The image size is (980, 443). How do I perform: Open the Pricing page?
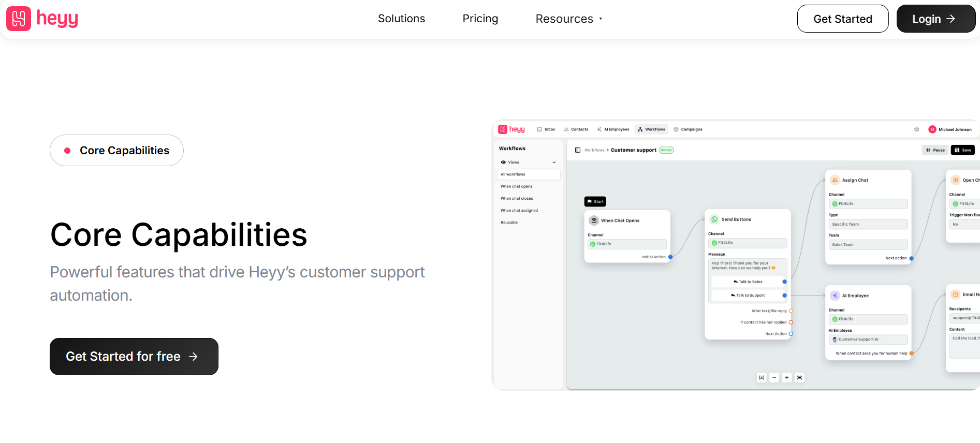(480, 19)
